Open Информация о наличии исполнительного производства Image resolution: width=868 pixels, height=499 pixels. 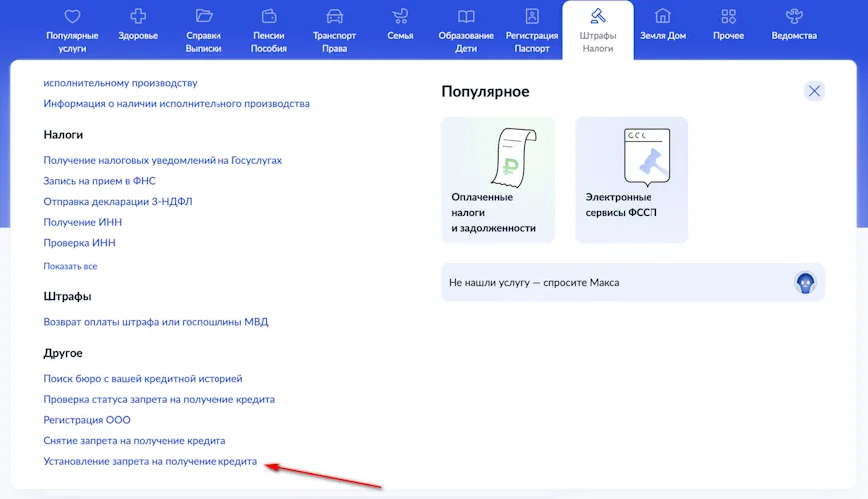pos(177,104)
